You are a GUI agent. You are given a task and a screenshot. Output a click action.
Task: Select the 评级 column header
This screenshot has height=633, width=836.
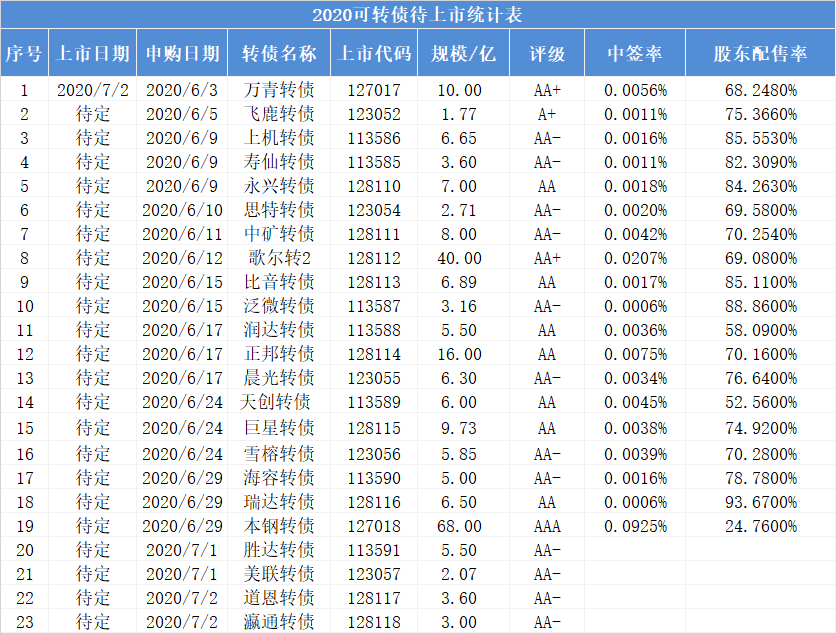coord(547,53)
